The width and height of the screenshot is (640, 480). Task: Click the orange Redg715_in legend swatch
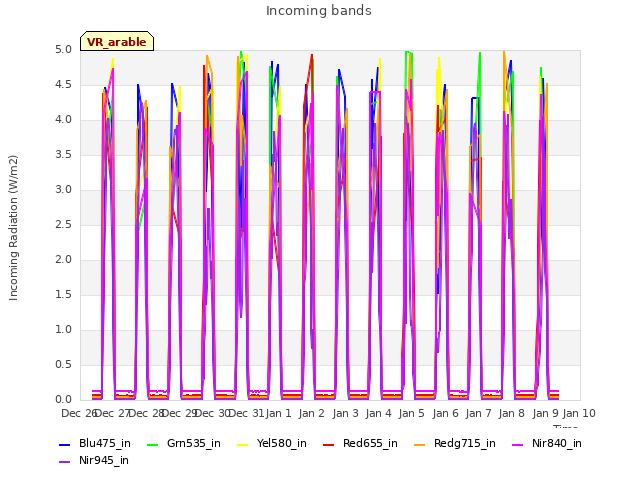(x=420, y=444)
